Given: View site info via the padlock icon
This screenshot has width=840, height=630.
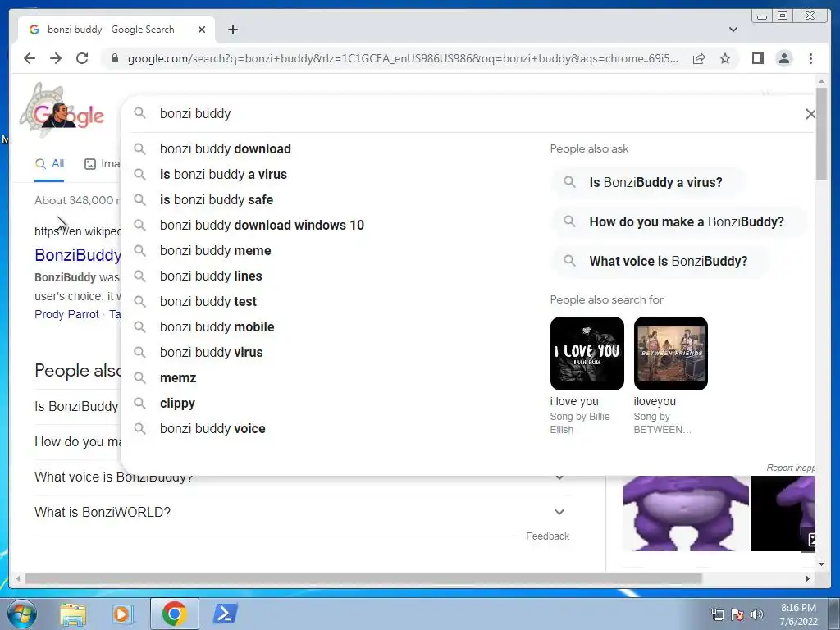Looking at the screenshot, I should (114, 58).
